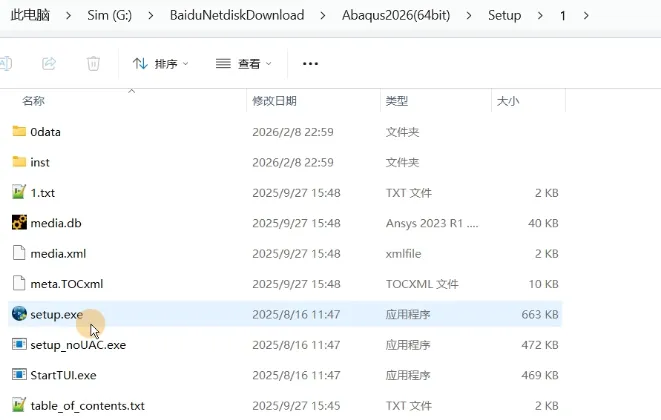Sort by the 大小 column header
The height and width of the screenshot is (420, 661).
pos(508,101)
